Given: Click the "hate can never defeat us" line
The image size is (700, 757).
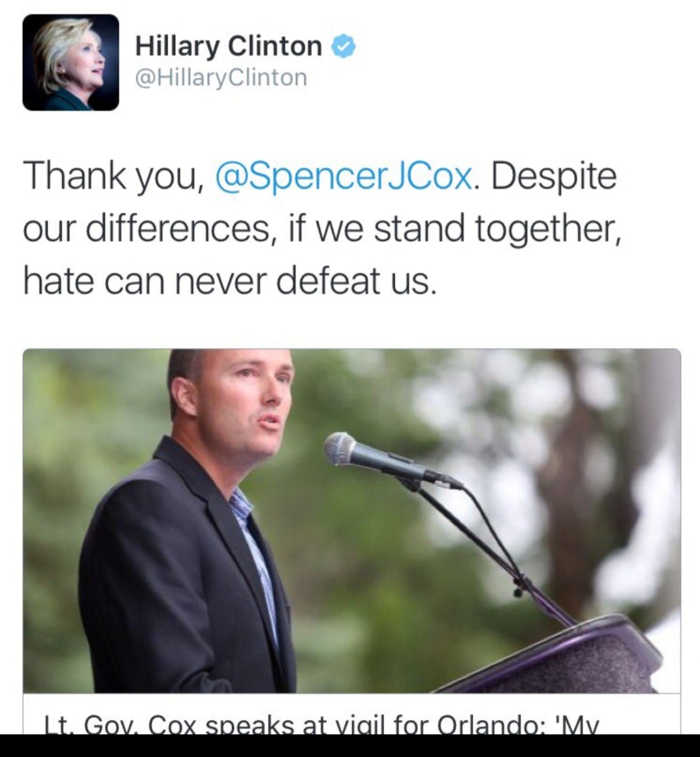Looking at the screenshot, I should tap(230, 282).
